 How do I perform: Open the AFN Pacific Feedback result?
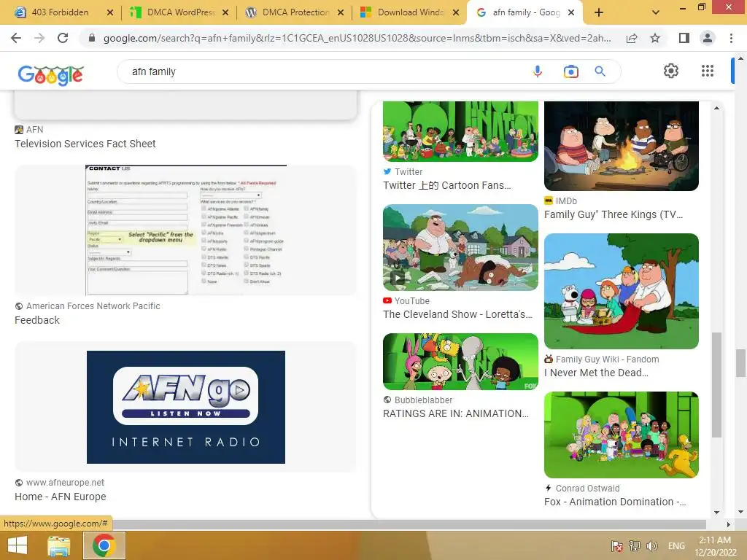(37, 320)
